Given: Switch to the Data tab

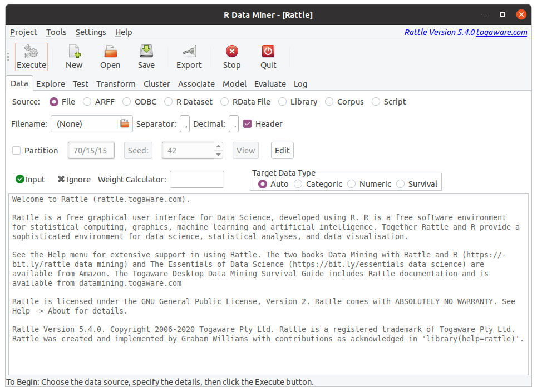Looking at the screenshot, I should 19,83.
